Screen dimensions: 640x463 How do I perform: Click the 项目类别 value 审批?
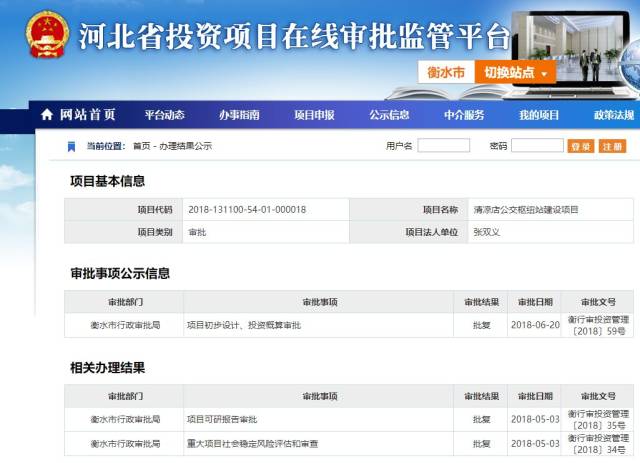coord(197,232)
